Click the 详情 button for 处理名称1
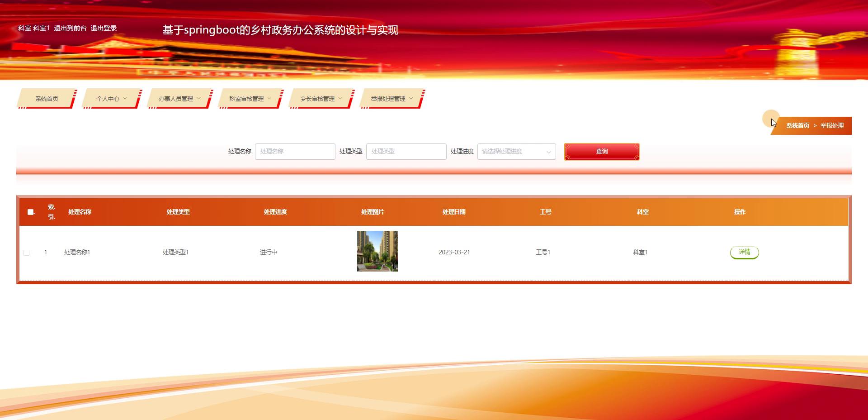Screen dimensions: 868x420 pos(744,252)
